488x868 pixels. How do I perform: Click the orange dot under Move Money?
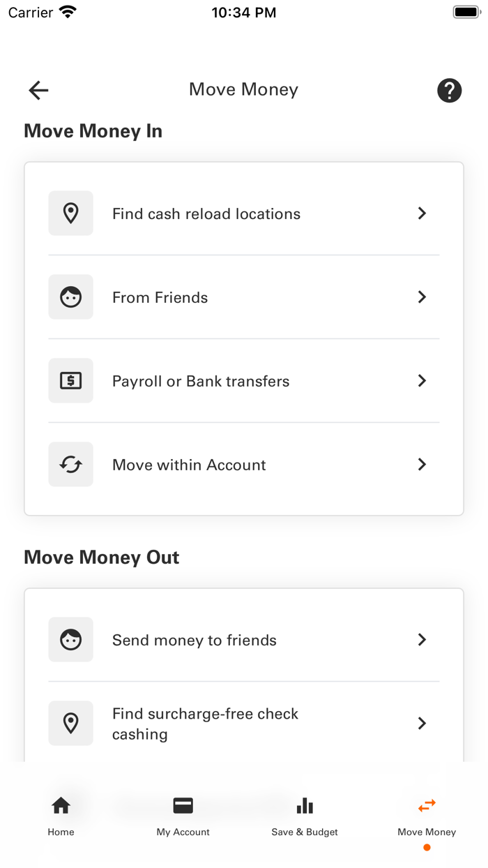click(x=426, y=847)
